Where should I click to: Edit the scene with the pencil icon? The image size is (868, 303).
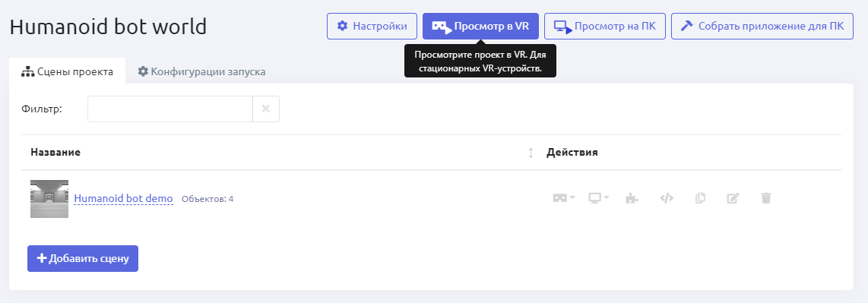[733, 198]
